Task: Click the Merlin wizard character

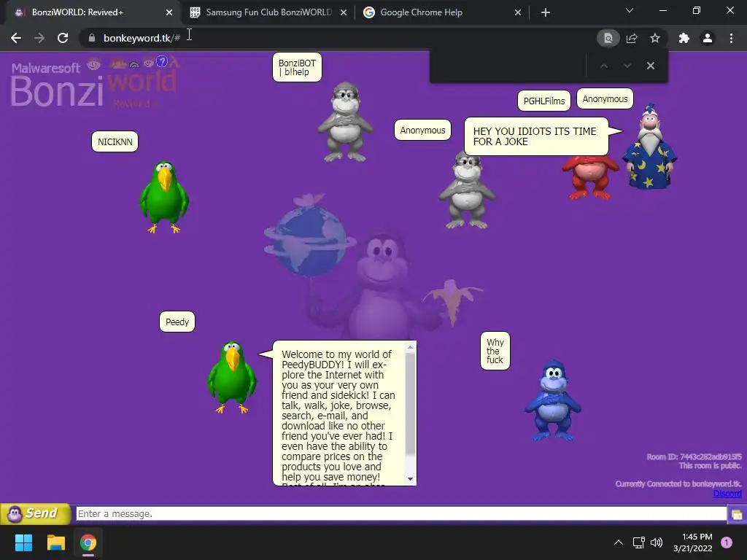Action: point(650,147)
